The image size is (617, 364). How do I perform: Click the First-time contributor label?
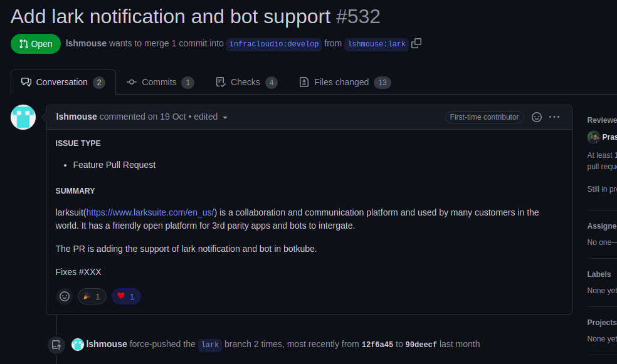click(x=484, y=117)
